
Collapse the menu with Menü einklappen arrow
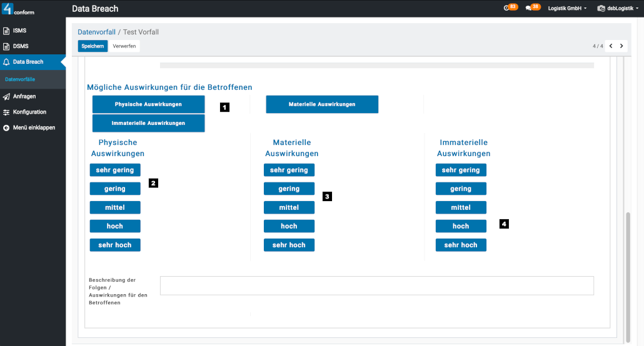click(6, 127)
